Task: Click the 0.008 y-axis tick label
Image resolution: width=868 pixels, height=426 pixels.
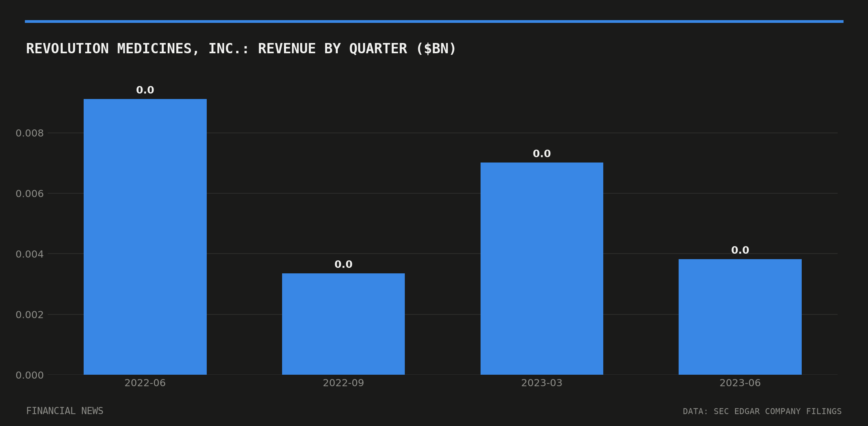Action: point(30,133)
